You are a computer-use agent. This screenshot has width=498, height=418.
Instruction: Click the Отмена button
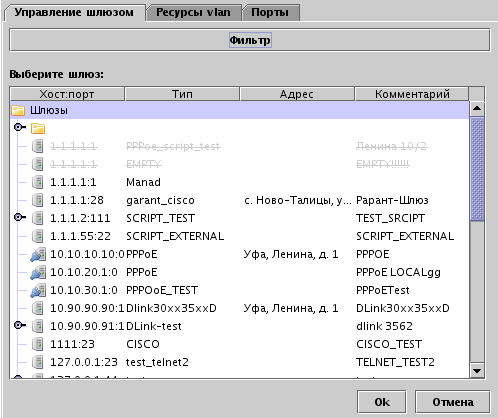[453, 402]
